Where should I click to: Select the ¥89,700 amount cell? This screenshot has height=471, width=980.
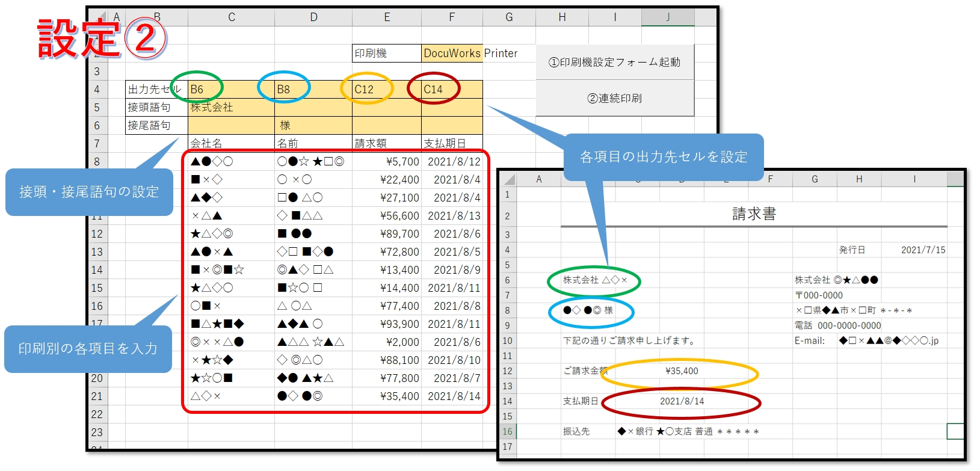(x=387, y=233)
